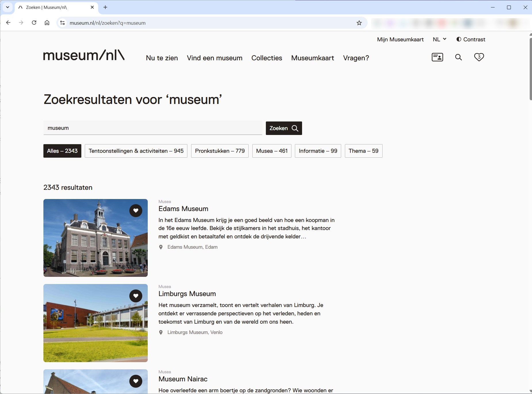The height and width of the screenshot is (394, 532).
Task: Filter by Thema – 59
Action: (364, 151)
